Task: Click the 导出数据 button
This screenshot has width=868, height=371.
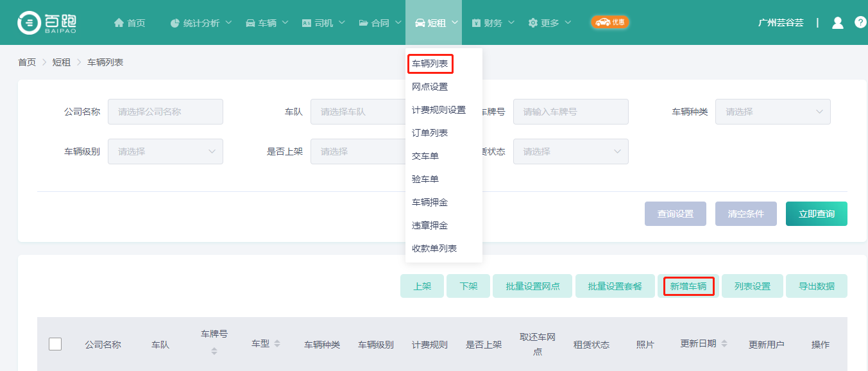Action: pyautogui.click(x=816, y=286)
